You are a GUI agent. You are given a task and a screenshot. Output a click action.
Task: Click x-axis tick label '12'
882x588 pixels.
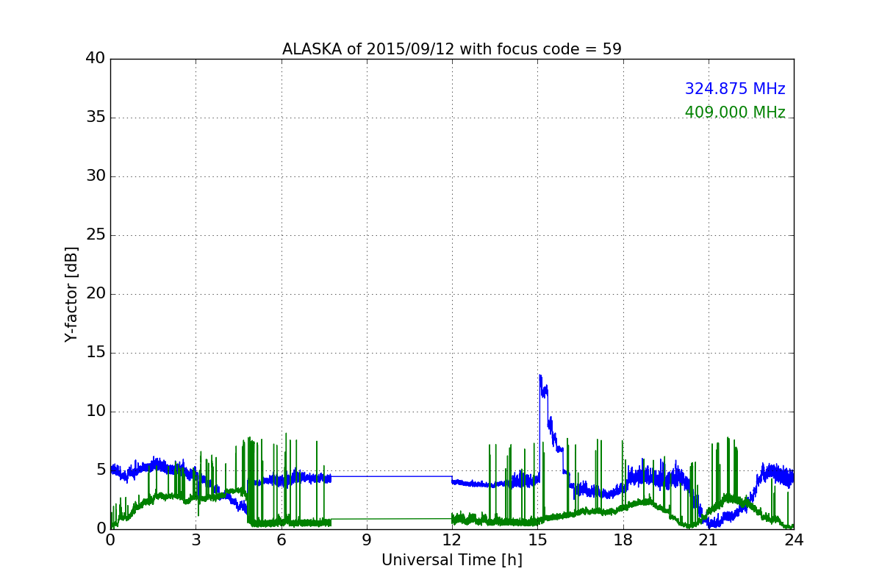452,539
